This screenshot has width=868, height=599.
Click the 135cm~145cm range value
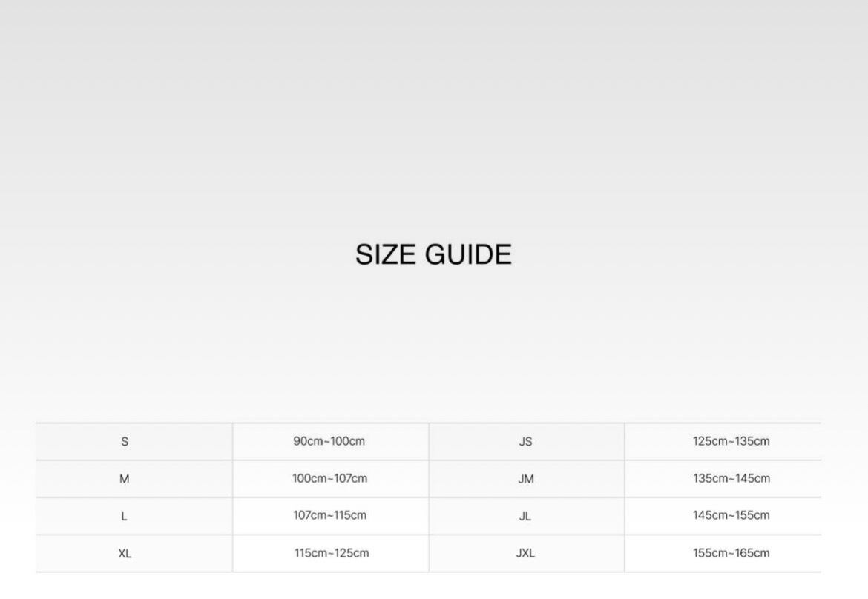point(731,479)
